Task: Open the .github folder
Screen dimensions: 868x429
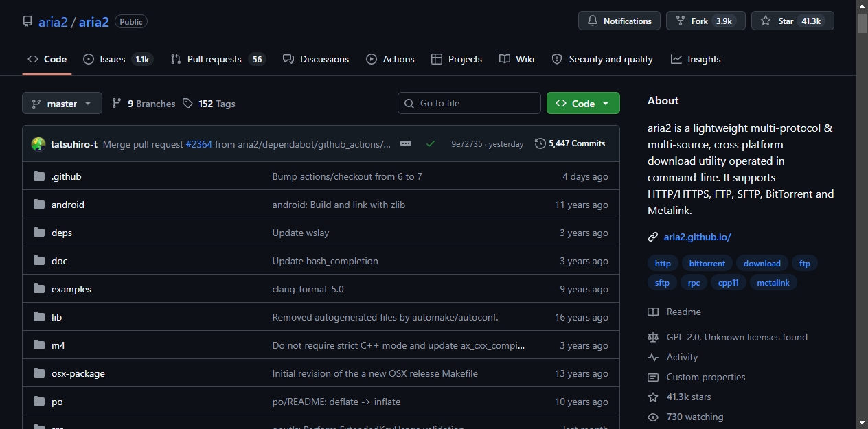Action: click(x=66, y=176)
